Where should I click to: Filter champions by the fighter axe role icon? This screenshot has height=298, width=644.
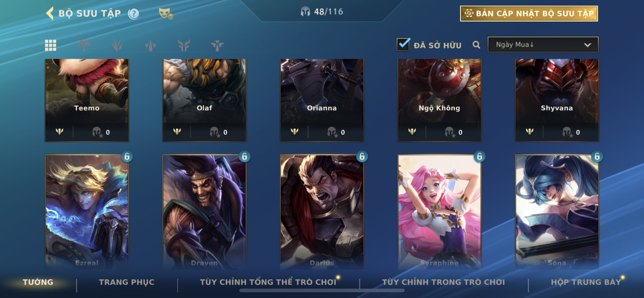(84, 45)
